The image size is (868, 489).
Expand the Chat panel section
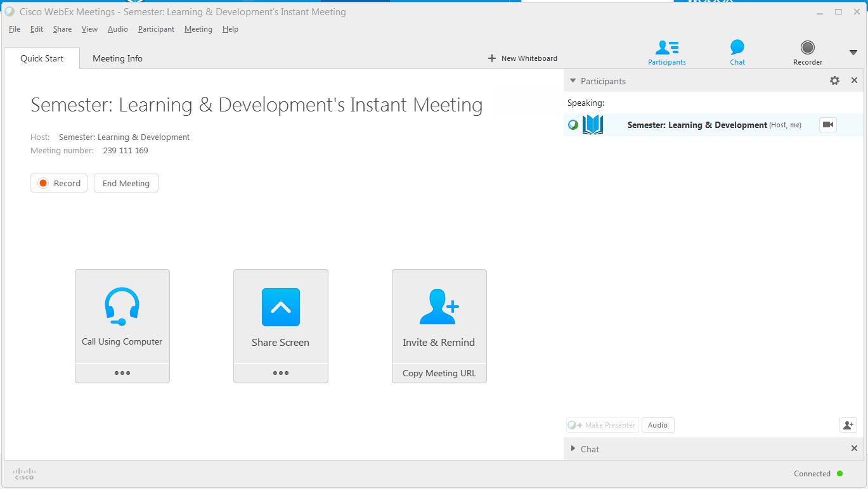coord(573,449)
